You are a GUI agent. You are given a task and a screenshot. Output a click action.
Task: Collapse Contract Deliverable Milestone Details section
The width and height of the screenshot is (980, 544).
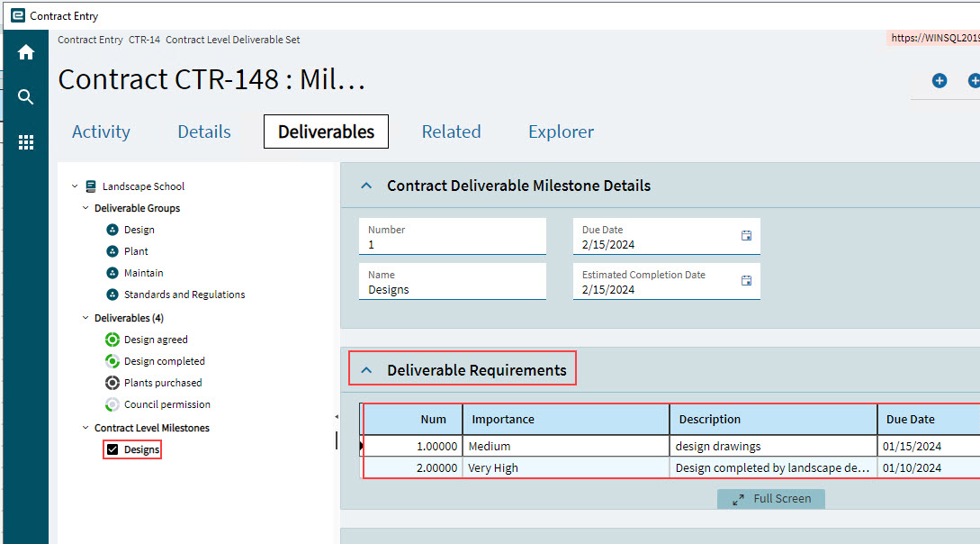click(x=366, y=186)
